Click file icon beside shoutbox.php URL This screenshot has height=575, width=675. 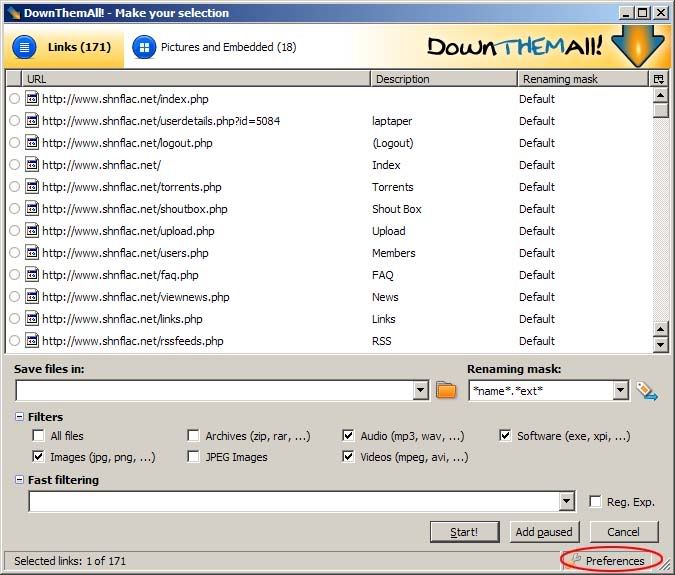31,209
